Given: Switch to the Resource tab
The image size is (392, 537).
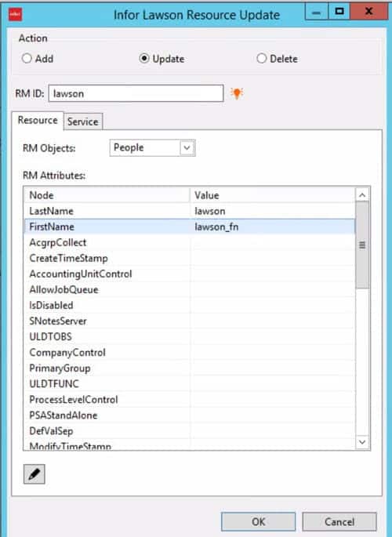Looking at the screenshot, I should point(38,120).
